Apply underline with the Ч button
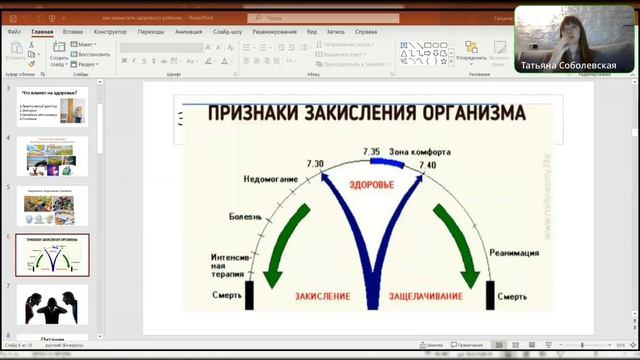640x360 pixels. tap(144, 61)
